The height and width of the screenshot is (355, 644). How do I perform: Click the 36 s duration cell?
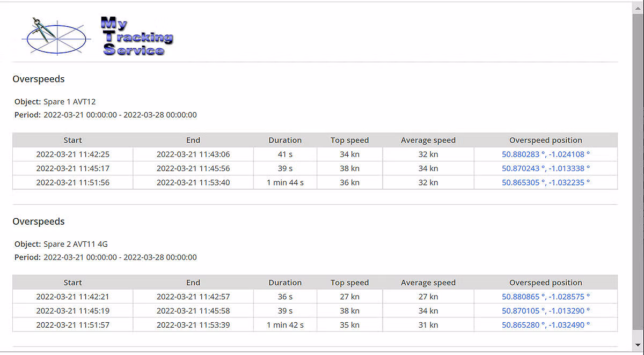(286, 297)
